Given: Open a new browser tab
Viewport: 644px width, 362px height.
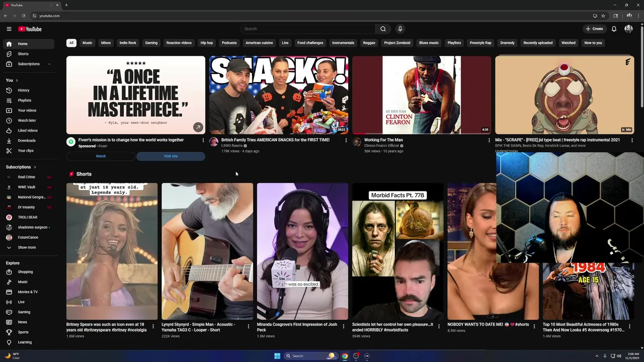Looking at the screenshot, I should 66,5.
